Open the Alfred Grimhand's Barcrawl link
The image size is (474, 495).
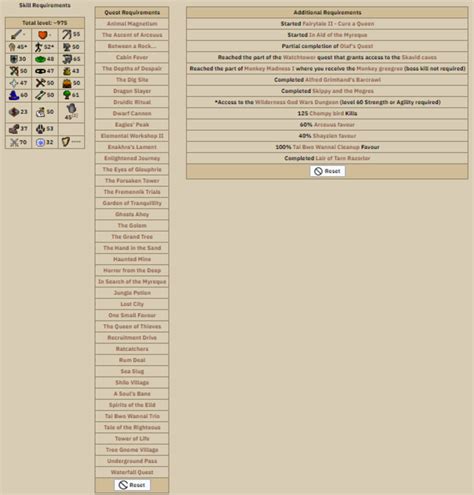coord(343,80)
